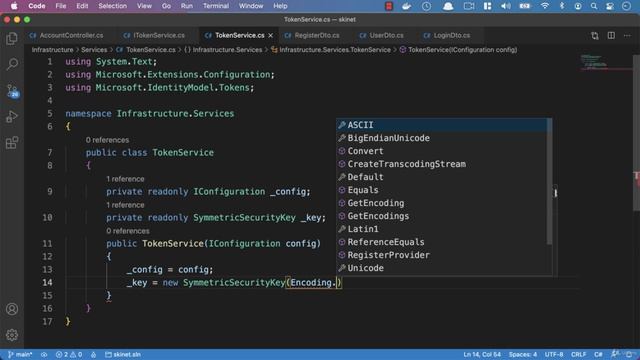Click the skinet.sln project in status bar

click(x=123, y=354)
